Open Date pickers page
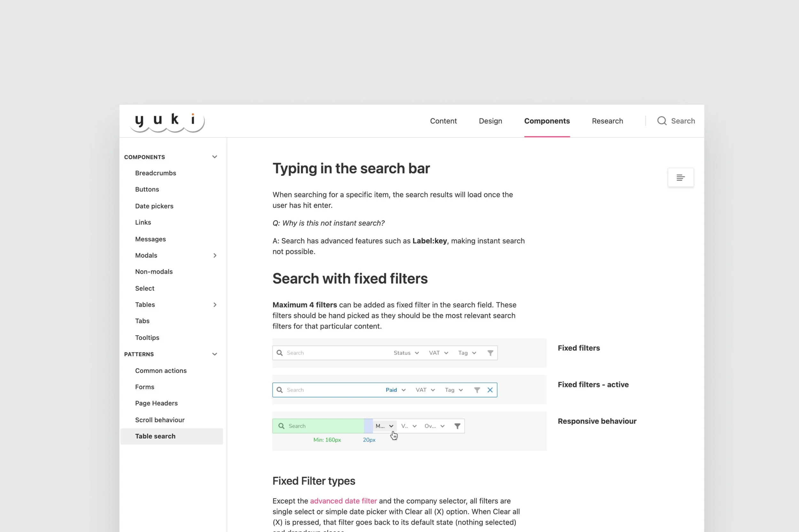799x532 pixels. coord(154,206)
